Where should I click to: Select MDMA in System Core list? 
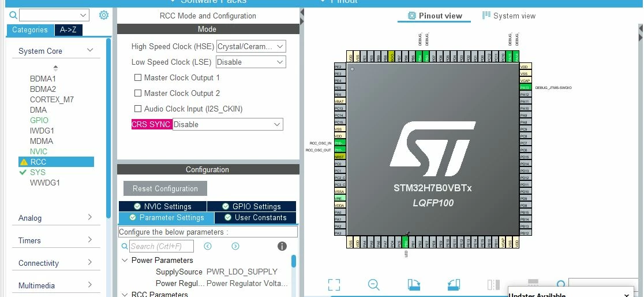coord(42,141)
